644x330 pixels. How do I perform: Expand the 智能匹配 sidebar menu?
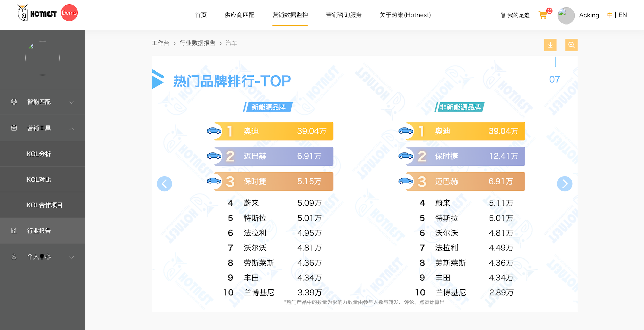pos(42,102)
